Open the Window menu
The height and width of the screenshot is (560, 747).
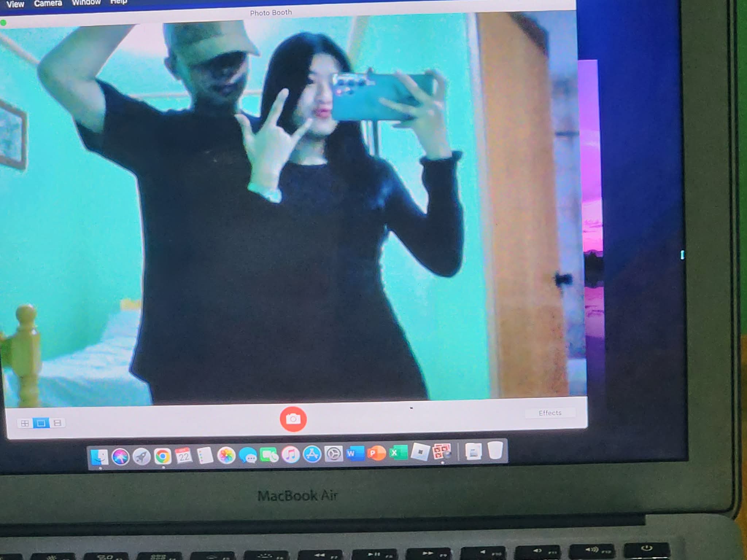(x=86, y=3)
